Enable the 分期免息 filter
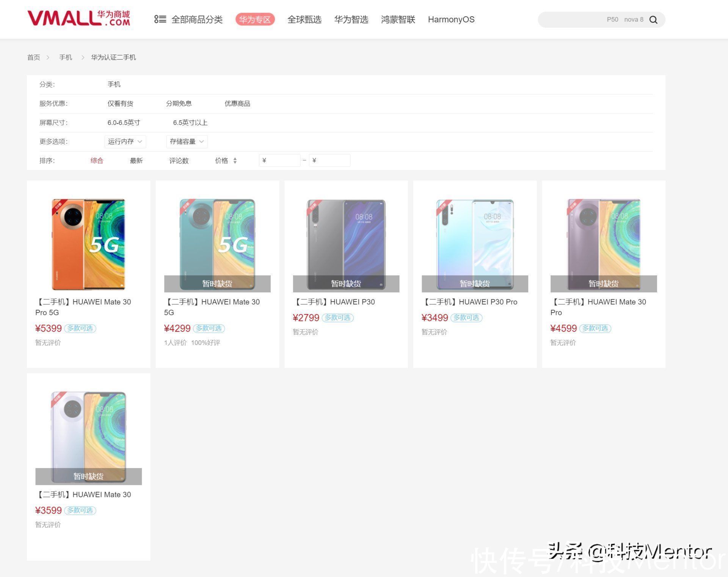Screen dimensions: 728x577 point(179,104)
